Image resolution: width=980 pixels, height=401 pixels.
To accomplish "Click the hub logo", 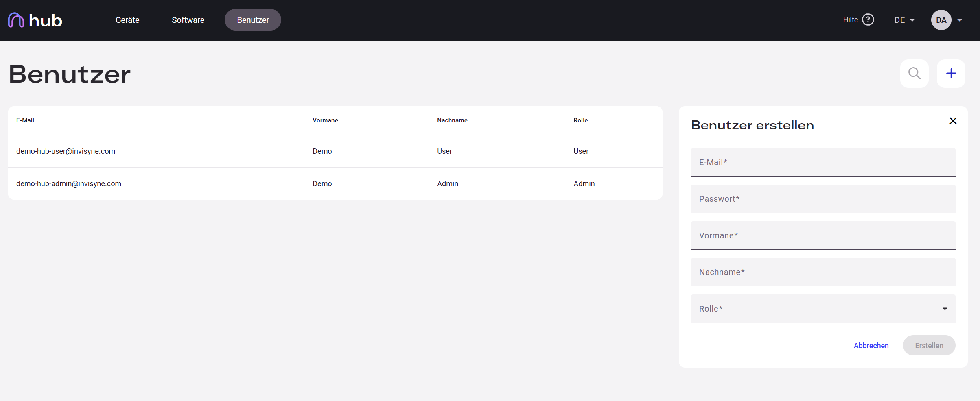I will pos(35,20).
